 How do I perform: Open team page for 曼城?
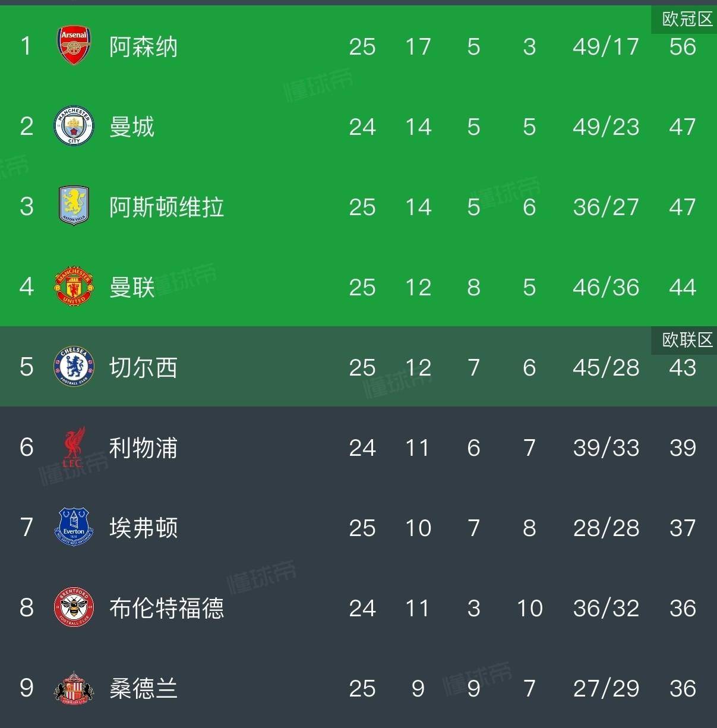click(x=132, y=127)
